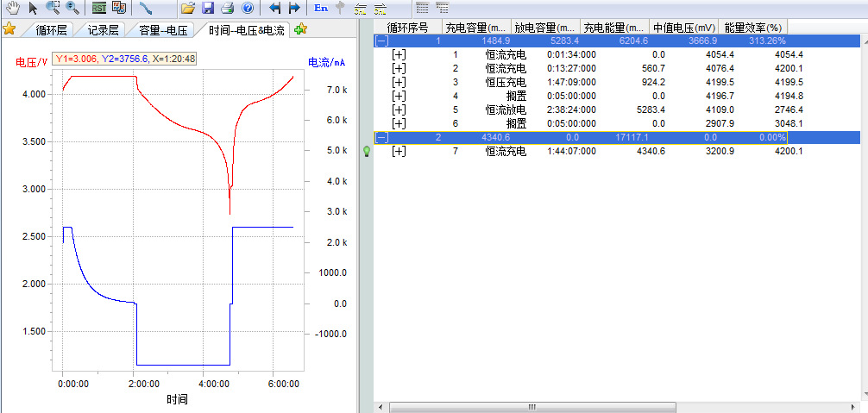
Task: Click the second table layout icon
Action: click(x=442, y=8)
